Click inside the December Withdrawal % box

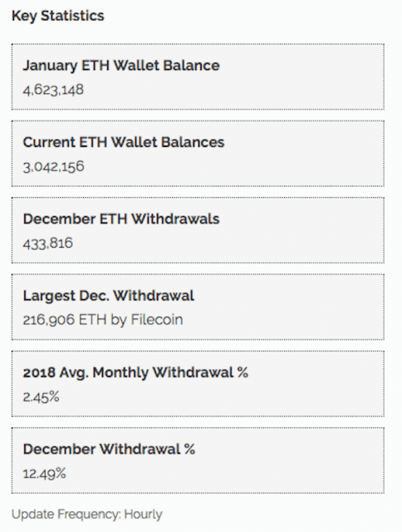[198, 461]
